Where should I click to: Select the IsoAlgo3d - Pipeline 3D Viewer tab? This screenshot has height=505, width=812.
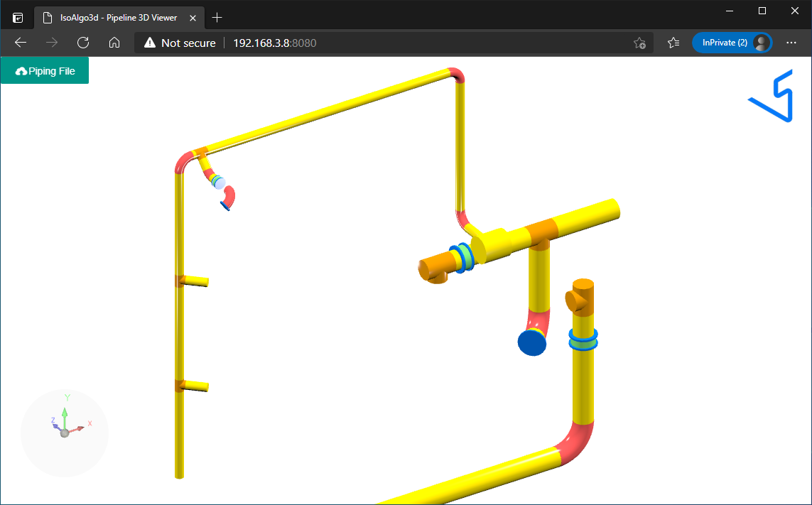tap(119, 18)
